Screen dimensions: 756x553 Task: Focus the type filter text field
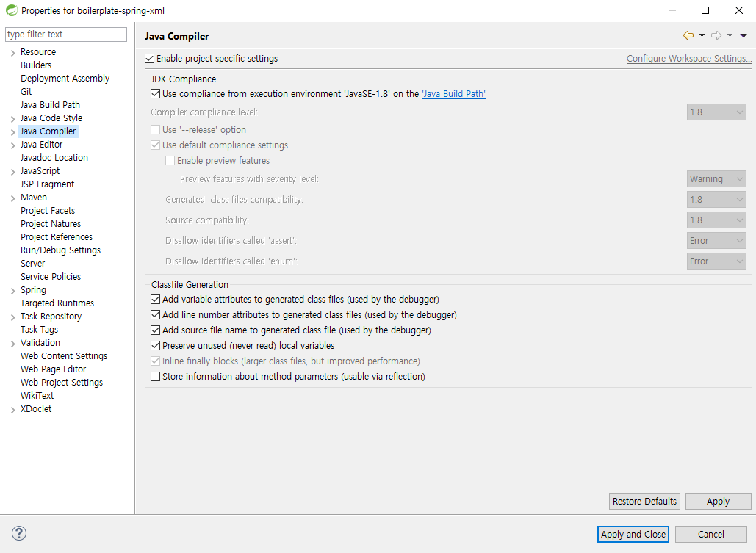tap(66, 35)
